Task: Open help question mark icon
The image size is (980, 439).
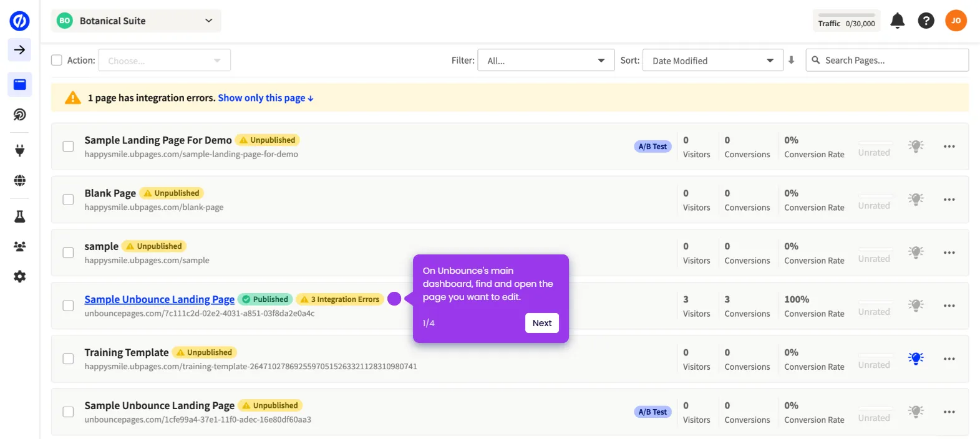Action: point(926,21)
